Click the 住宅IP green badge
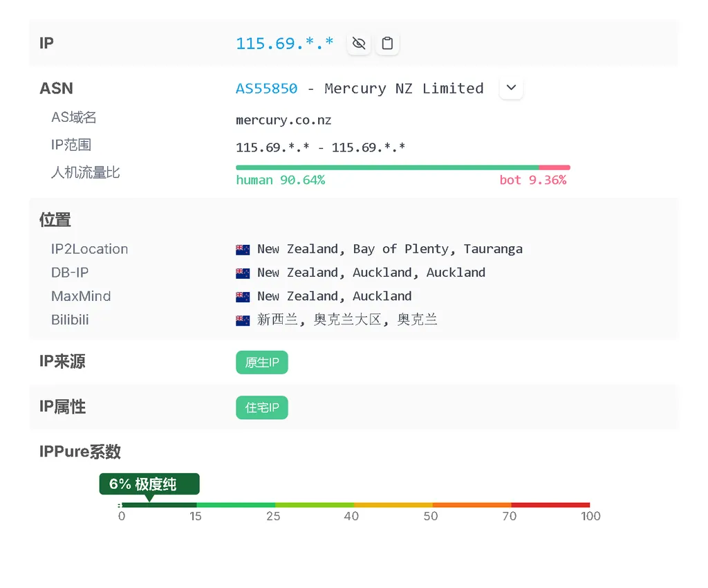Screen dimensions: 708x588 [x=261, y=407]
